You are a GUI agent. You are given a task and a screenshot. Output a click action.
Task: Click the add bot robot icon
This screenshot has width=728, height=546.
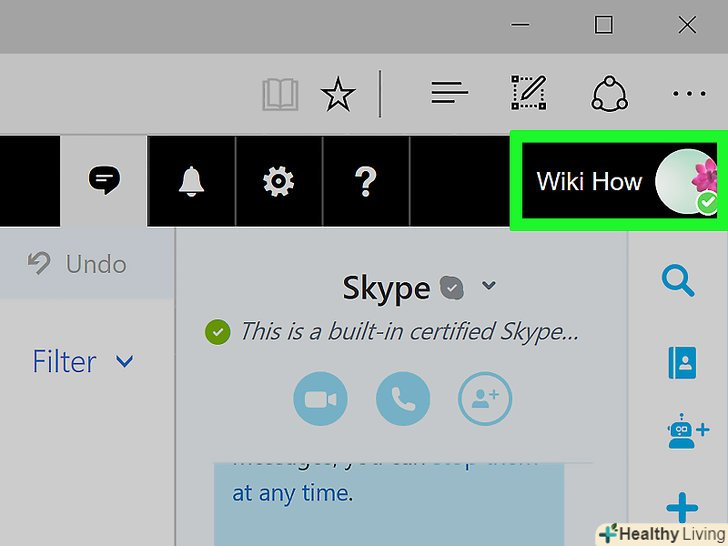688,430
